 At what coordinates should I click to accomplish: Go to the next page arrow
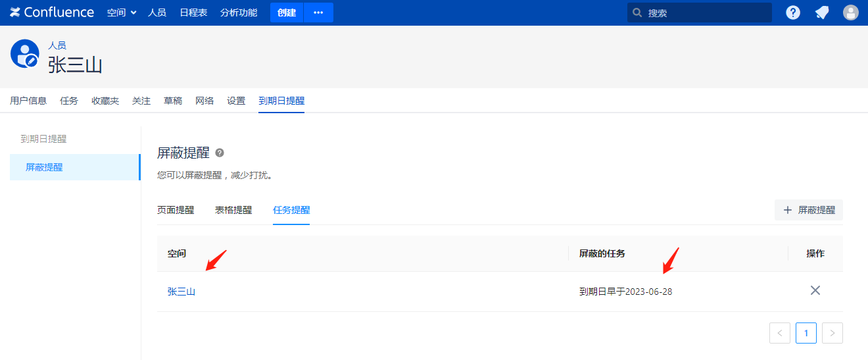(832, 333)
